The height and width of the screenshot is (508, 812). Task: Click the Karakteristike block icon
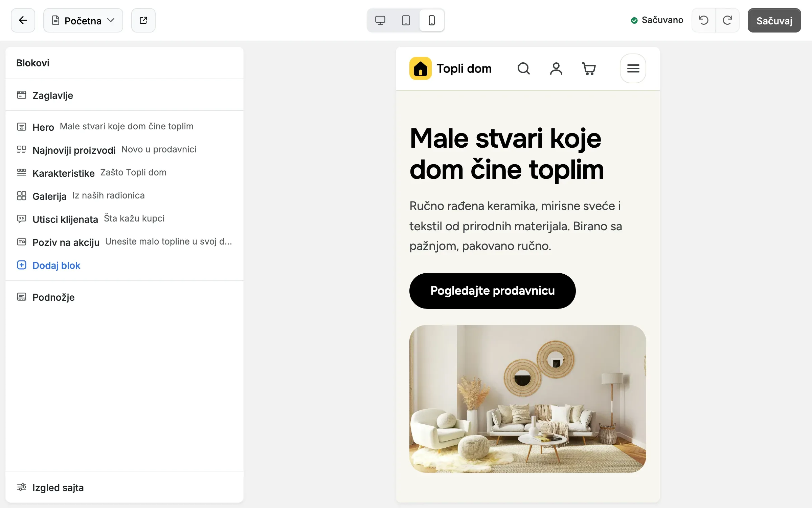22,172
